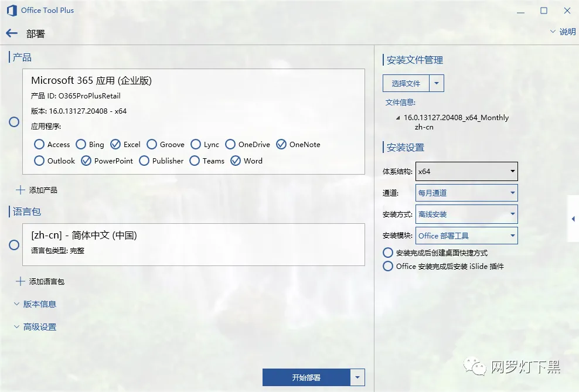Click the 应用程序: label
The image size is (579, 392).
(x=46, y=126)
